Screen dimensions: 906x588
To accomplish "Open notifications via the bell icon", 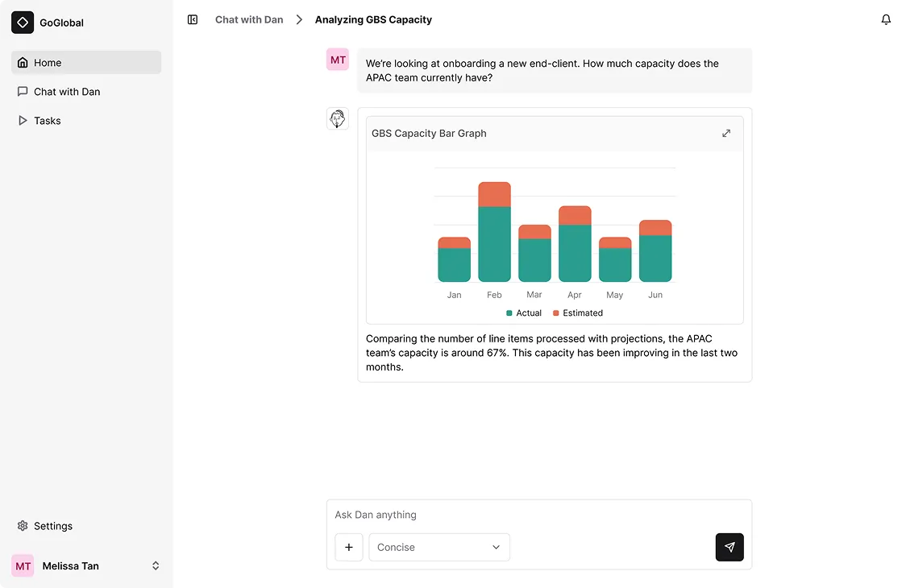I will [x=886, y=19].
